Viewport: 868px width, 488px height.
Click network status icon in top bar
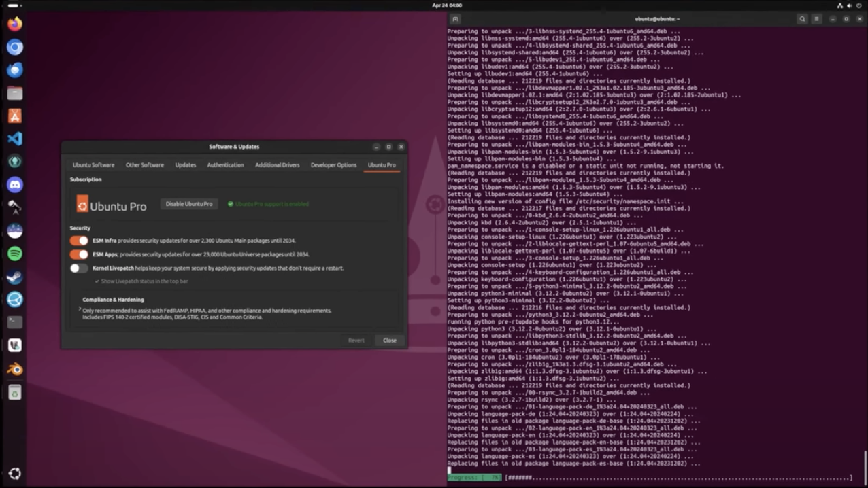pos(839,5)
